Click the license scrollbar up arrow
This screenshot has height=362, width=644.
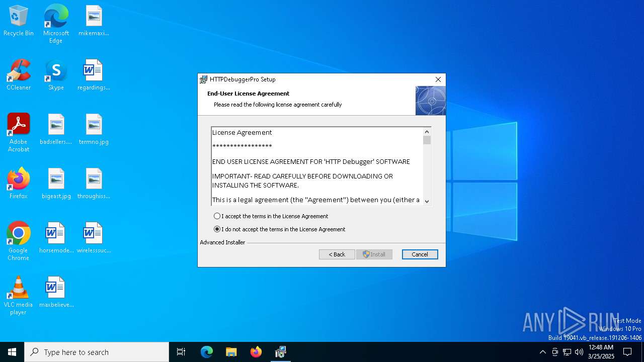pyautogui.click(x=427, y=132)
